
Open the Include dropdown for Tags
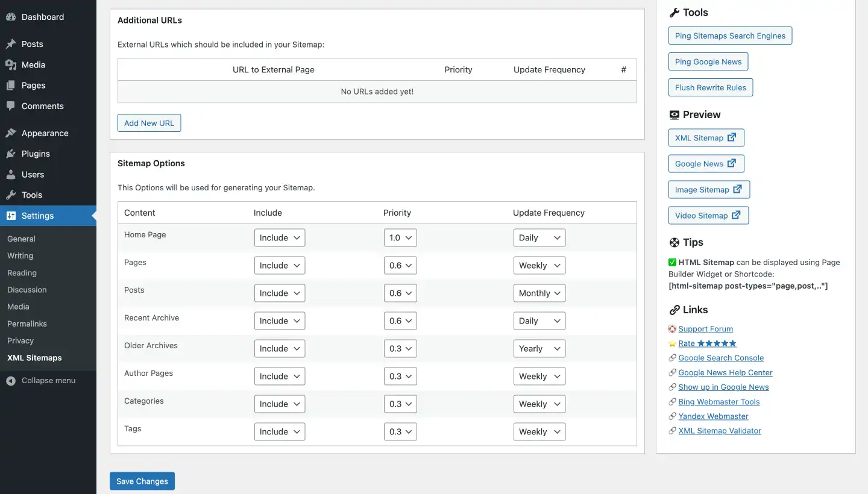pyautogui.click(x=279, y=431)
